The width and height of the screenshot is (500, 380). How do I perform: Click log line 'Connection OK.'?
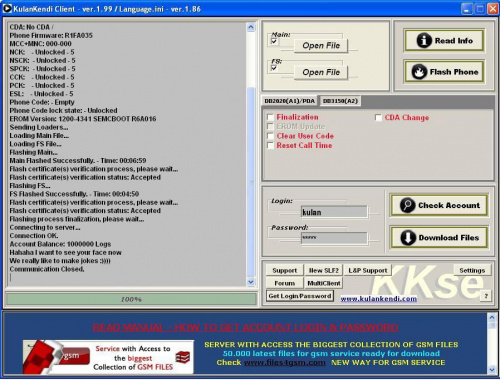(34, 236)
